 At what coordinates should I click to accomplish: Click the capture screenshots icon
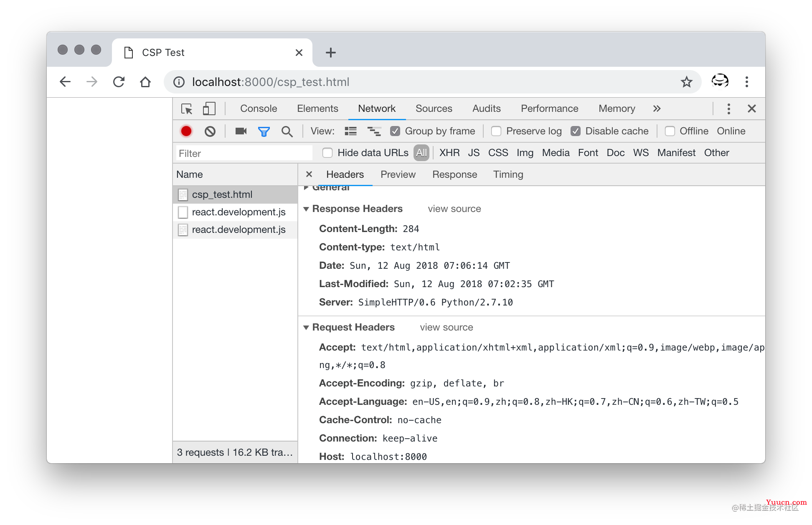coord(240,131)
